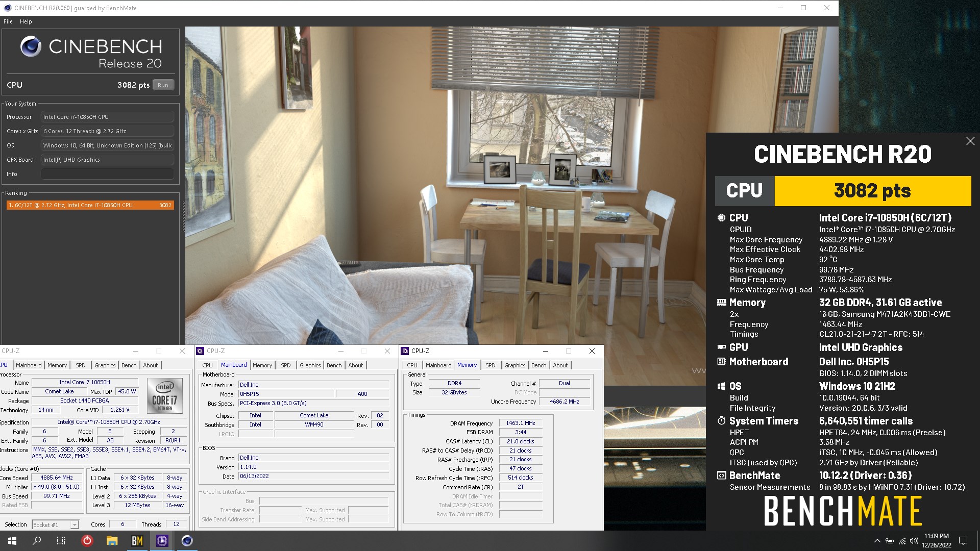The width and height of the screenshot is (980, 551).
Task: Click DRAM Frequency value '1463.1 MHz'
Action: (521, 423)
